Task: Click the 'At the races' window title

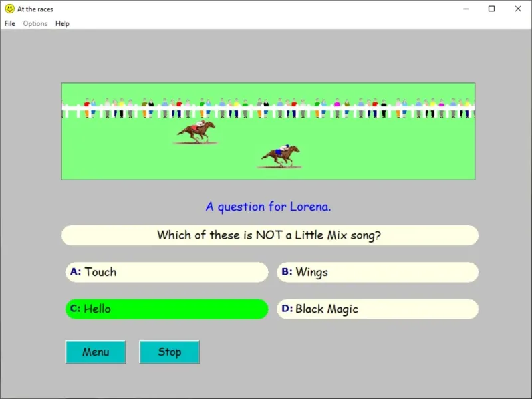Action: (x=35, y=9)
